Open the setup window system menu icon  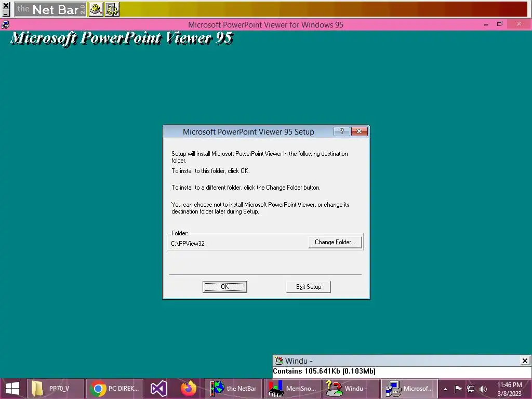pyautogui.click(x=5, y=25)
